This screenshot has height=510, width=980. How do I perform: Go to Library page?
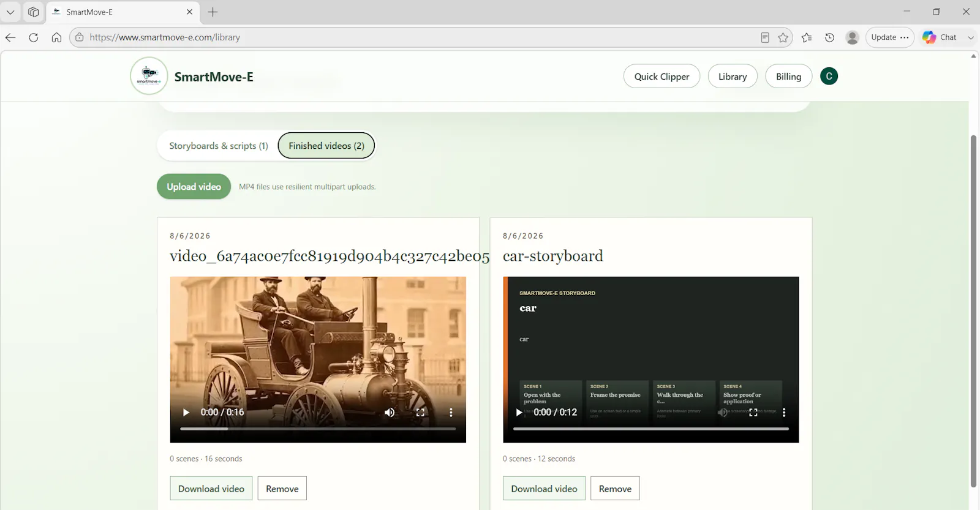point(733,76)
